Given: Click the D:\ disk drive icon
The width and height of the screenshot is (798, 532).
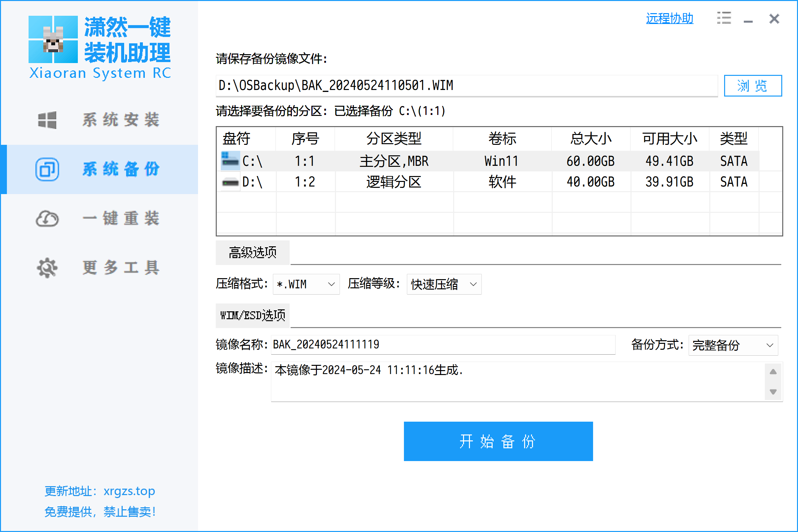Looking at the screenshot, I should click(230, 182).
